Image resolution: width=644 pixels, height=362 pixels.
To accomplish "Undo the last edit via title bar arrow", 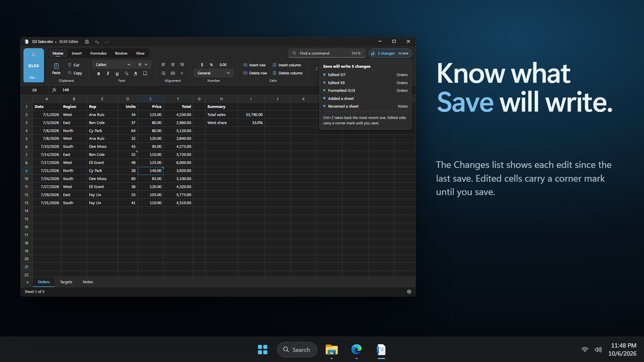I will point(97,42).
